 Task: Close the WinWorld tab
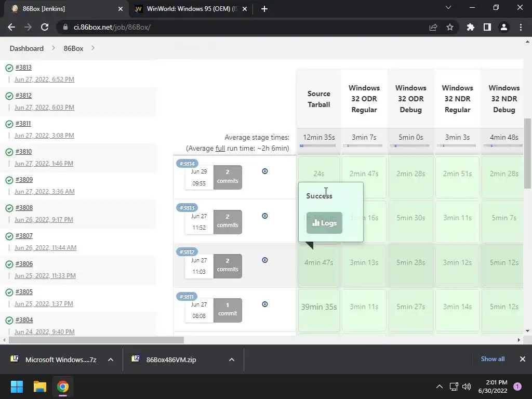click(245, 9)
